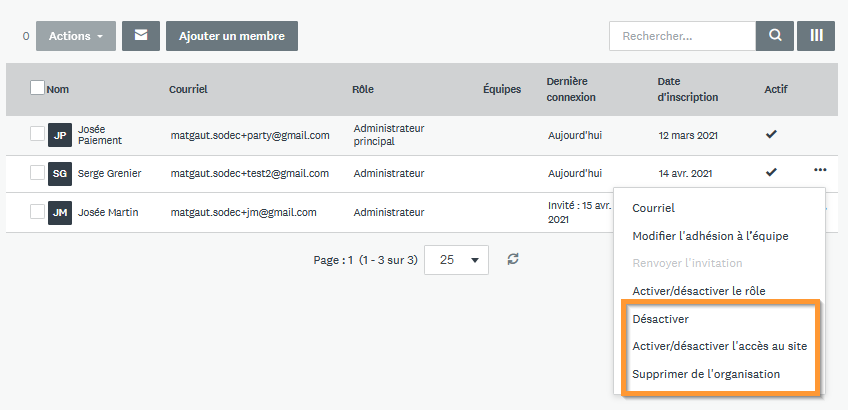Image resolution: width=848 pixels, height=410 pixels.
Task: Click the magnifying glass search icon
Action: pos(775,36)
